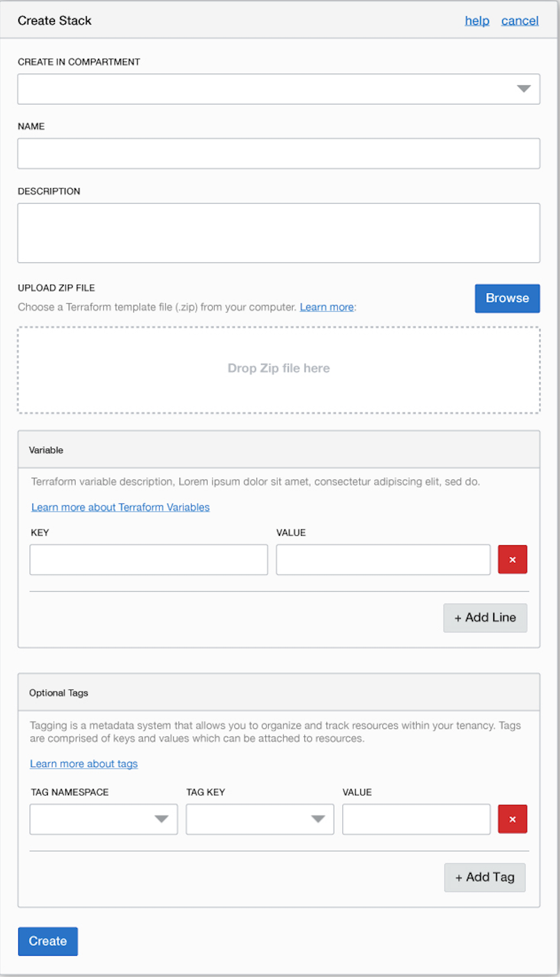This screenshot has height=977, width=560.
Task: Click the variable Key input field
Action: (x=148, y=559)
